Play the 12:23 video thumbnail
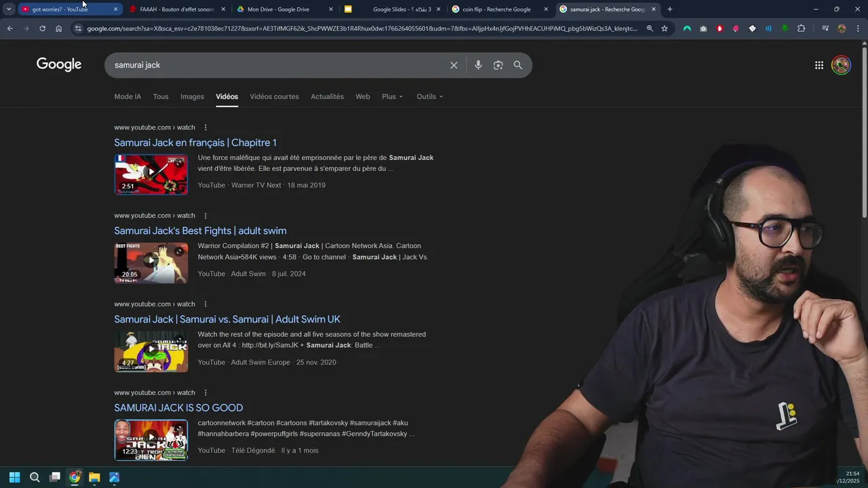 (x=151, y=440)
